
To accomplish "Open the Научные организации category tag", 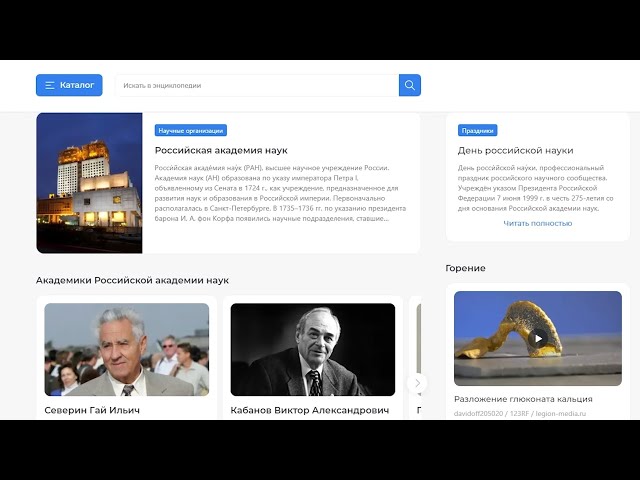I will [191, 131].
